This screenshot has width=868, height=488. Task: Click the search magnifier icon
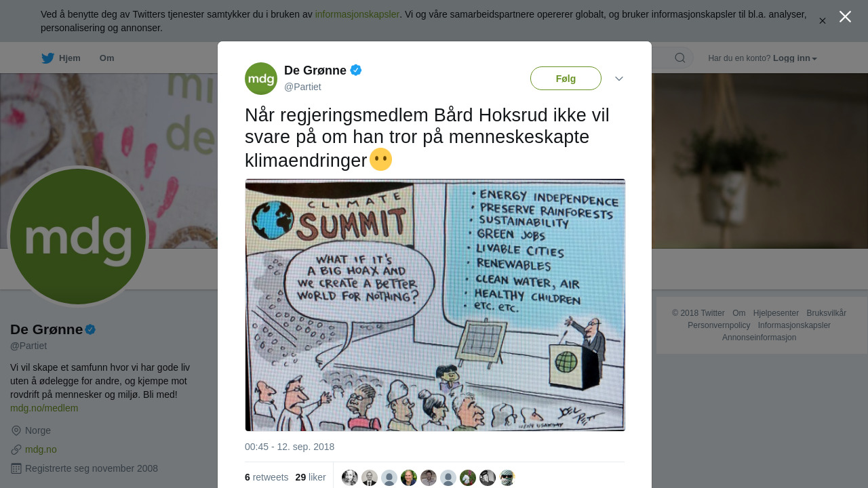click(x=679, y=58)
